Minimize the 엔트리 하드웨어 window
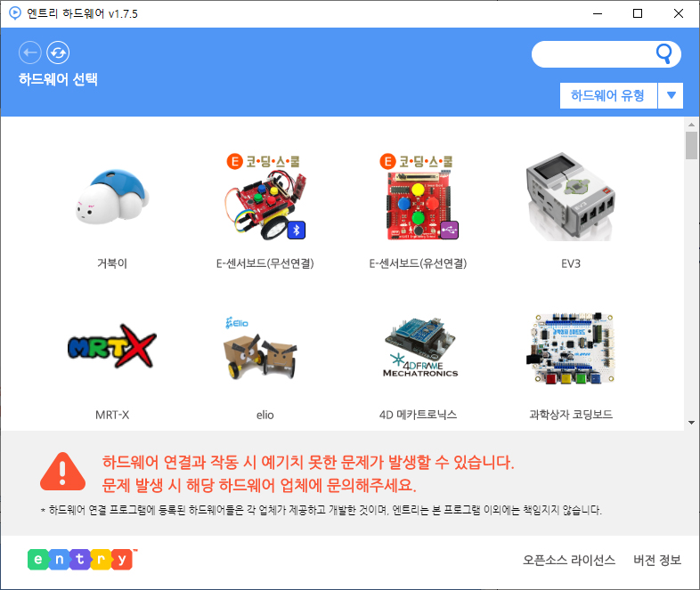Screen dimensions: 700x590 pos(598,14)
